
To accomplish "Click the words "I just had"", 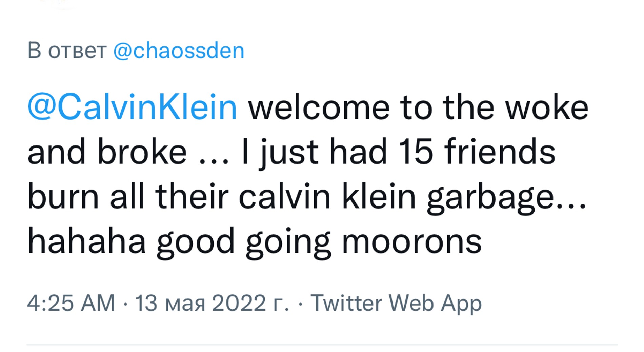I will click(314, 152).
